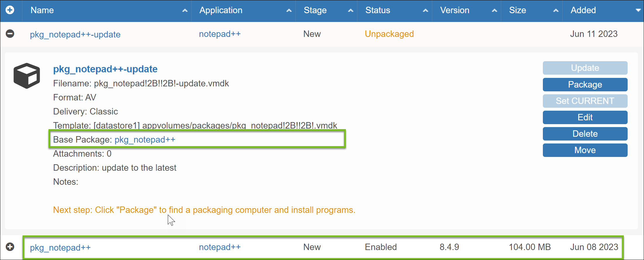Click the package box icon
The height and width of the screenshot is (260, 644).
(27, 76)
